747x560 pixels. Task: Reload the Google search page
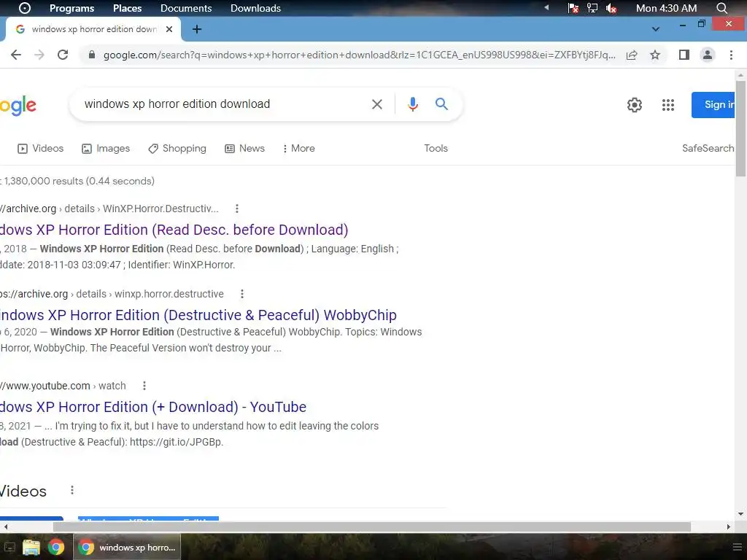pos(63,55)
